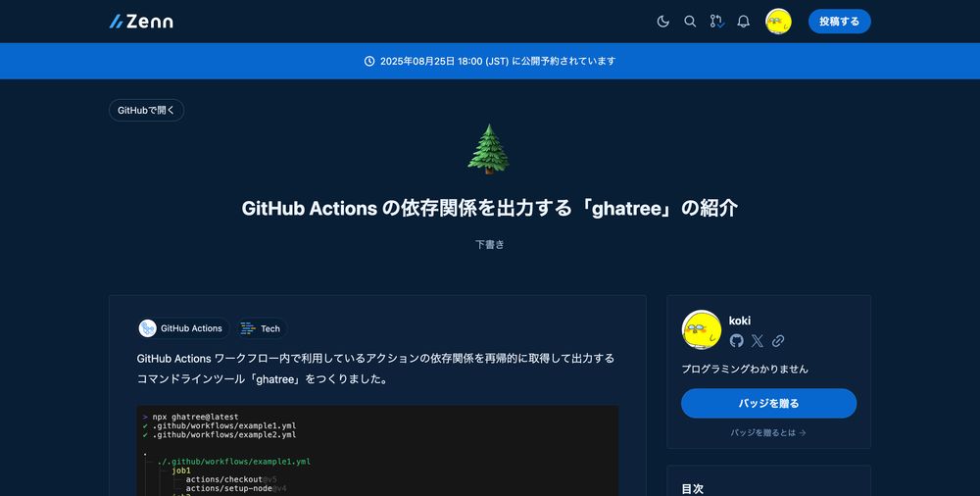Toggle dark mode moon icon
This screenshot has height=496, width=980.
(x=663, y=22)
